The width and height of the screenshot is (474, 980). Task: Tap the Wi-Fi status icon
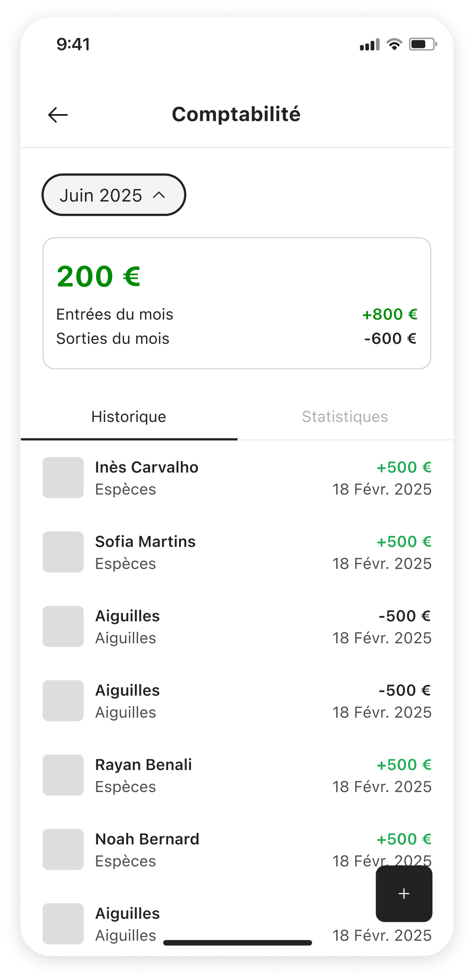coord(394,44)
